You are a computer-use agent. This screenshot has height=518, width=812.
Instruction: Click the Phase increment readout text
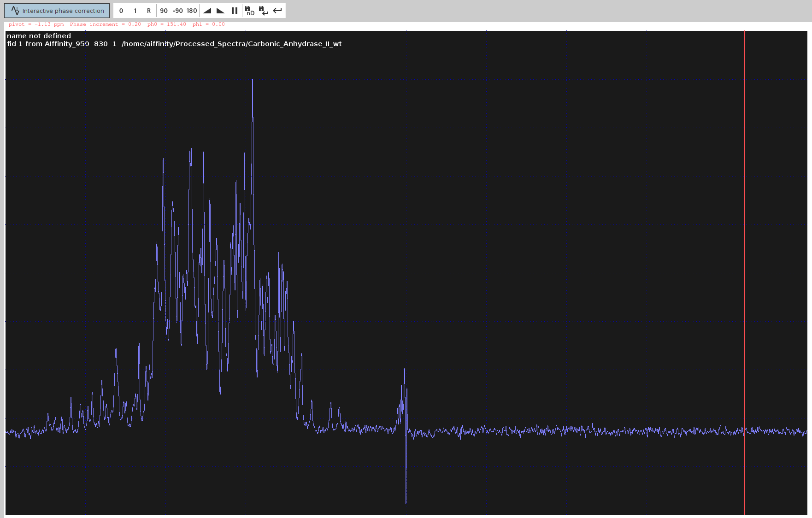[x=106, y=24]
